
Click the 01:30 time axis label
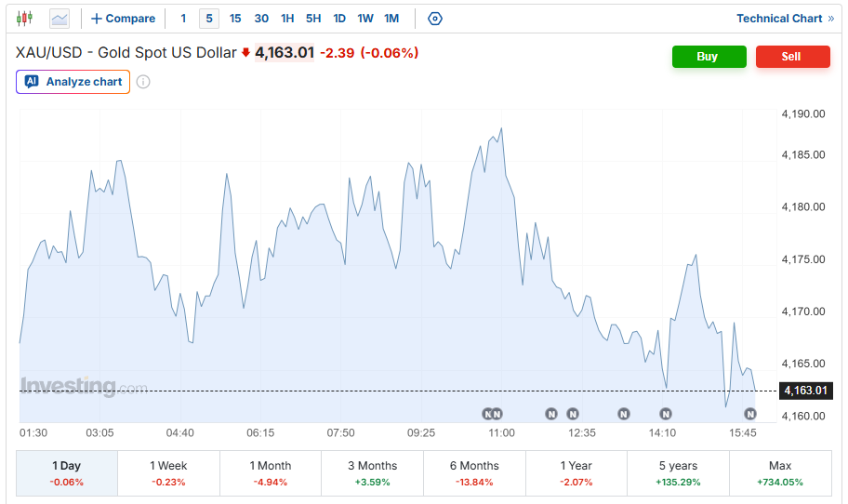[x=33, y=433]
